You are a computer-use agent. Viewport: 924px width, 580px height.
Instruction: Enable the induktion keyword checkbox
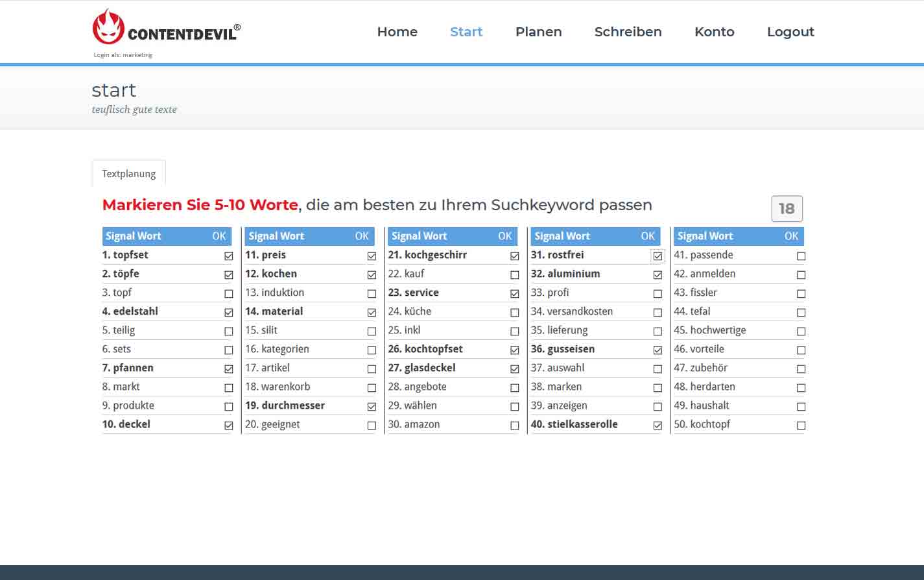pyautogui.click(x=372, y=294)
